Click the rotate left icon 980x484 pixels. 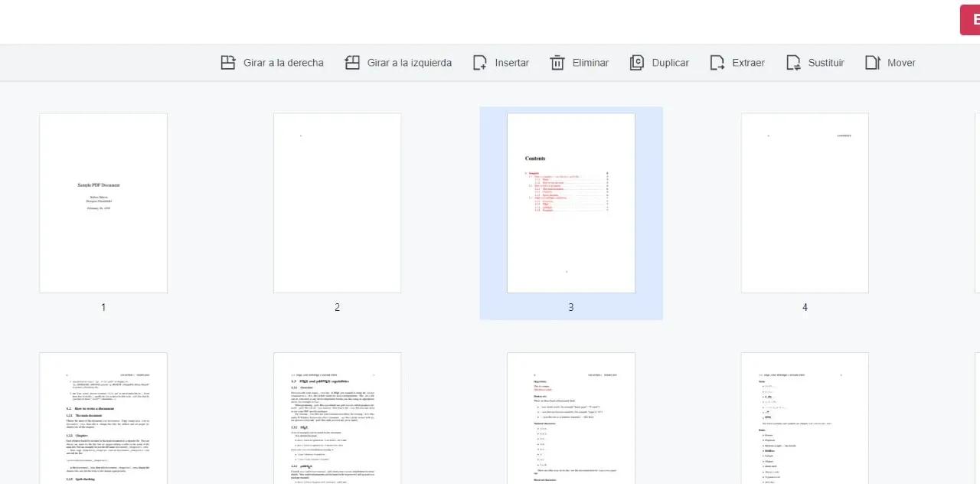pyautogui.click(x=352, y=63)
